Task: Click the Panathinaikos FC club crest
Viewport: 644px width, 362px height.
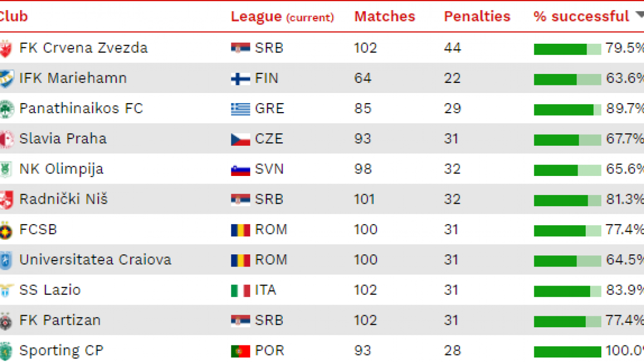Action: click(x=6, y=109)
